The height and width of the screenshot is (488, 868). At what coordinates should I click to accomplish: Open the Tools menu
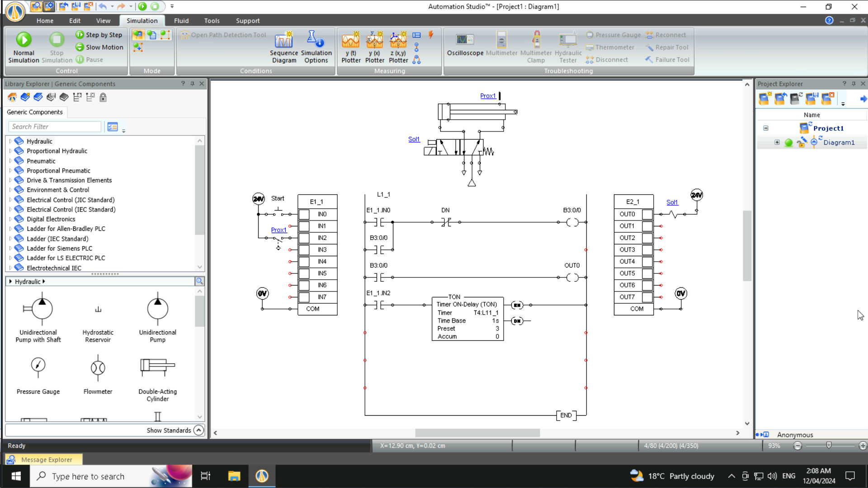212,20
